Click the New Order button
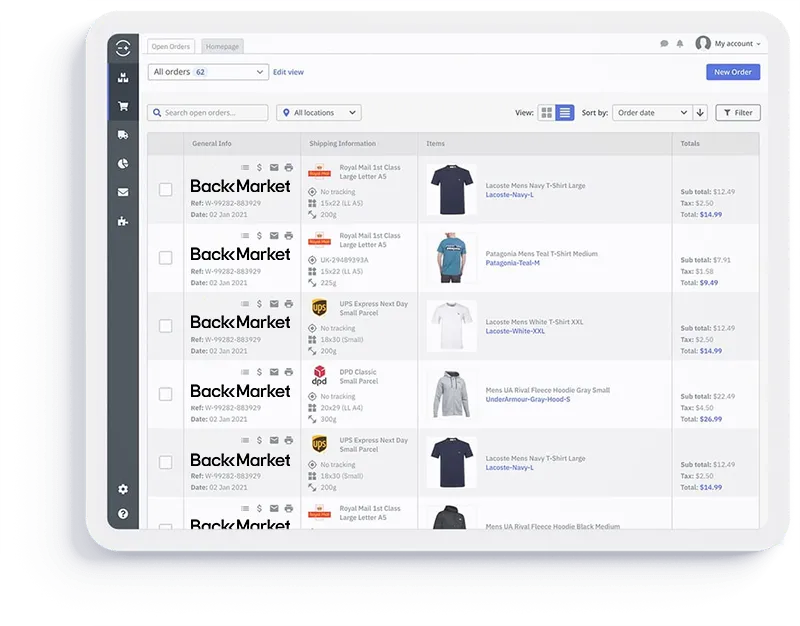This screenshot has width=800, height=626. click(x=733, y=72)
